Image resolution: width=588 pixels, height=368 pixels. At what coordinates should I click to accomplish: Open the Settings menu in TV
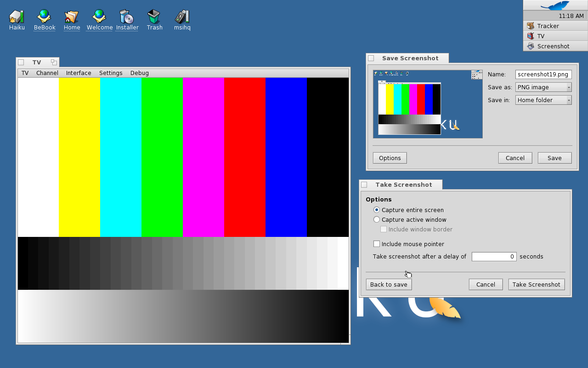[x=111, y=73]
